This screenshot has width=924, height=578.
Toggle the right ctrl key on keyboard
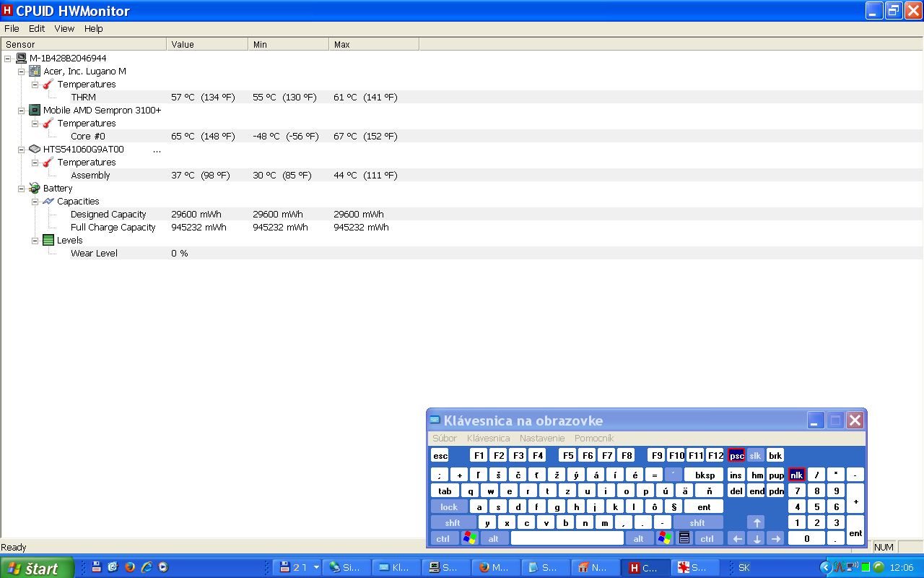(x=707, y=538)
